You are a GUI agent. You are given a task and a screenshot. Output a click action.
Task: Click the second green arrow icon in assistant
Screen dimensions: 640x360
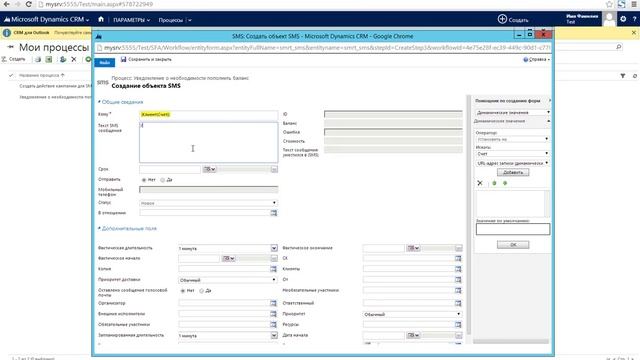[x=505, y=183]
